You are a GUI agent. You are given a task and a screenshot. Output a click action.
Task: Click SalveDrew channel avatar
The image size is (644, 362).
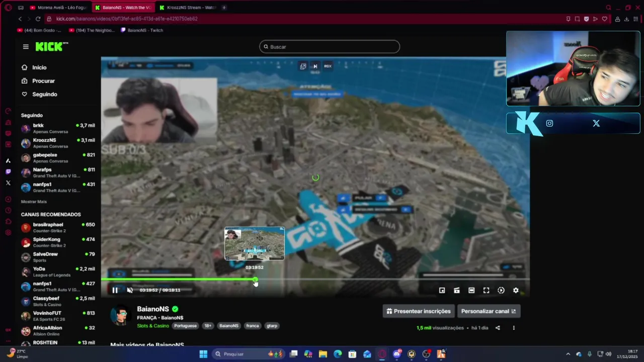[x=26, y=257]
